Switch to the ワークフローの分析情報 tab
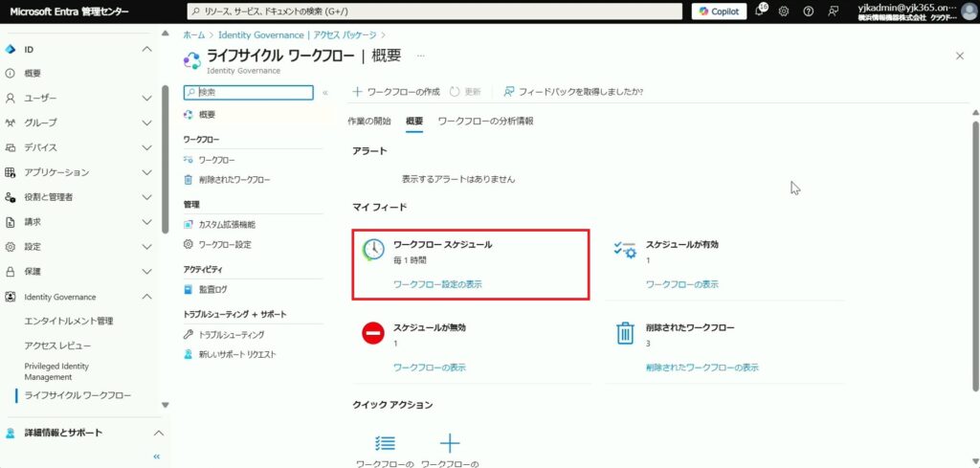Screen dimensions: 980x468 pos(485,122)
